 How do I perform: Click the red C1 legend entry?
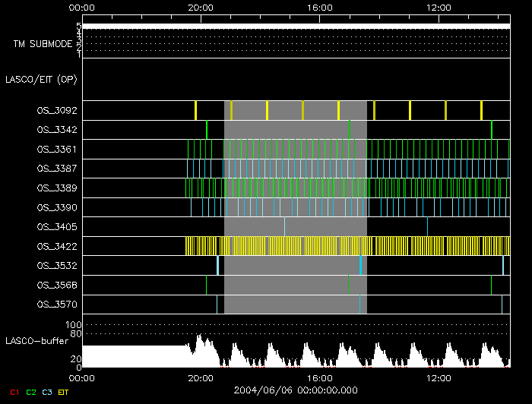coord(14,392)
